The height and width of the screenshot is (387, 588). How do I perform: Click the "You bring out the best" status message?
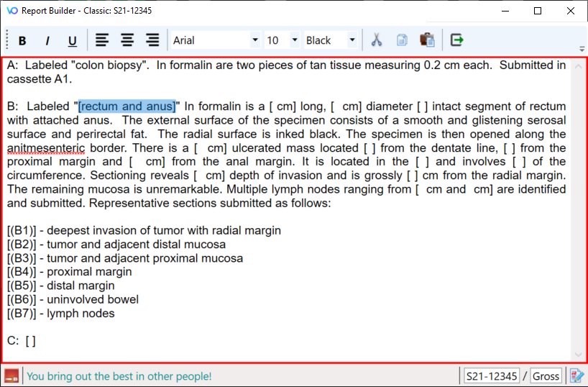click(x=119, y=376)
